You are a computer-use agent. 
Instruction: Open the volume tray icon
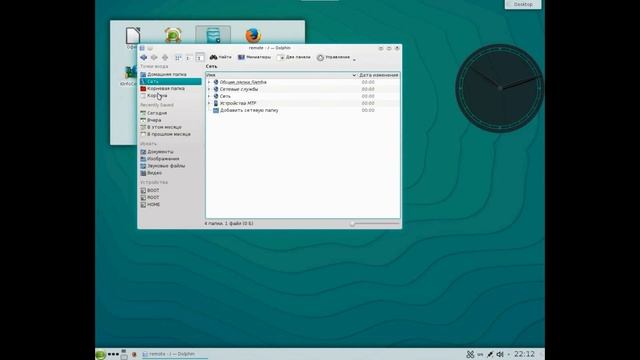click(500, 354)
